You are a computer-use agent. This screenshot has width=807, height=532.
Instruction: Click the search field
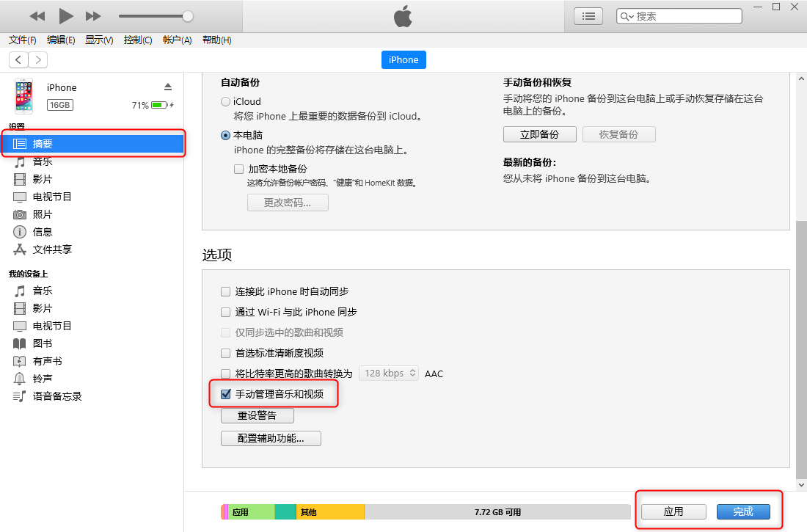pyautogui.click(x=679, y=16)
